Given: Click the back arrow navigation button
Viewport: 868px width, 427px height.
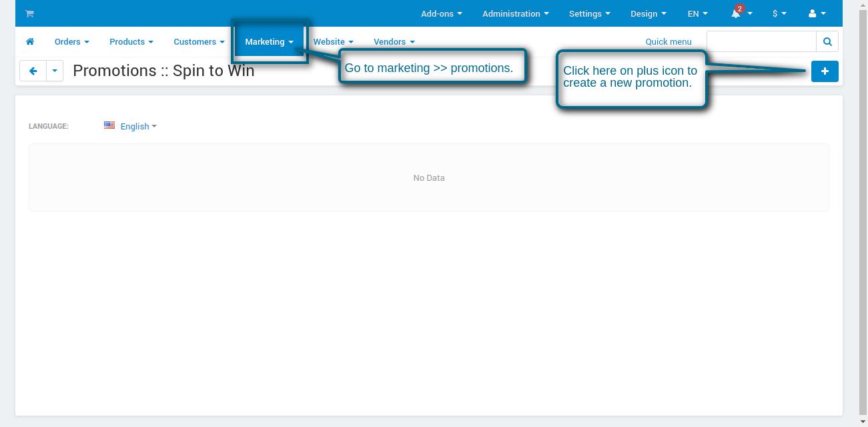Looking at the screenshot, I should [x=33, y=71].
